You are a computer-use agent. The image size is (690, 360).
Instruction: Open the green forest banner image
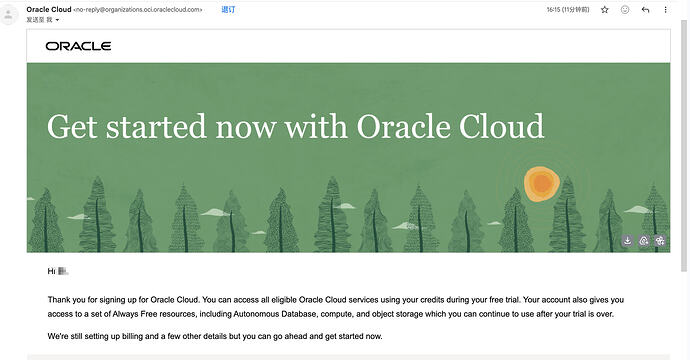click(x=348, y=158)
